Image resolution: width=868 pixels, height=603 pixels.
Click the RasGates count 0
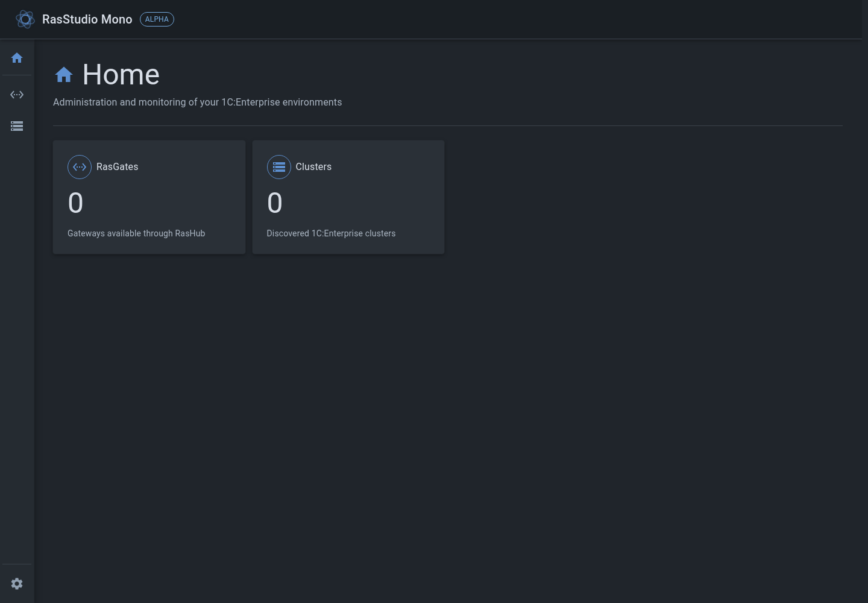[76, 203]
